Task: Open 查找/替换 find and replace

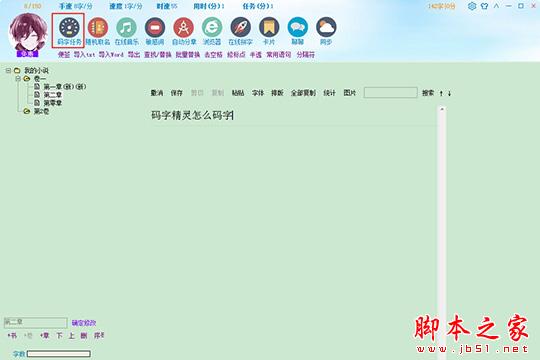Action: click(158, 54)
